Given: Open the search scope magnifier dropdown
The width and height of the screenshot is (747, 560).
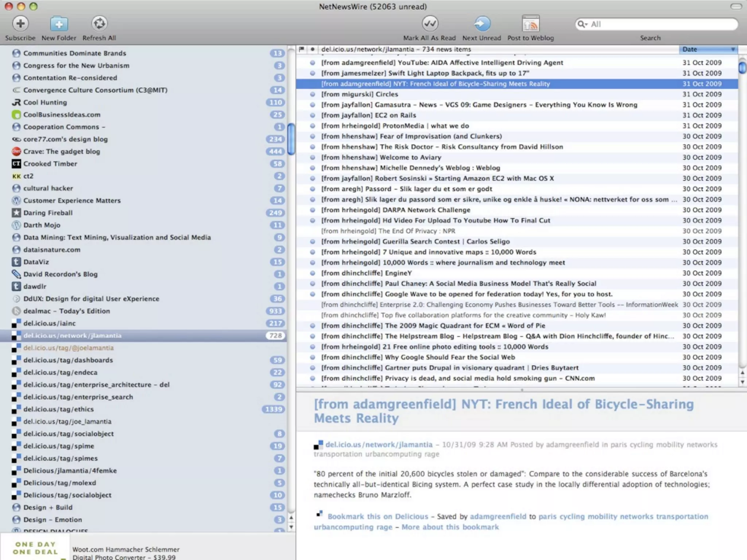Looking at the screenshot, I should (582, 24).
